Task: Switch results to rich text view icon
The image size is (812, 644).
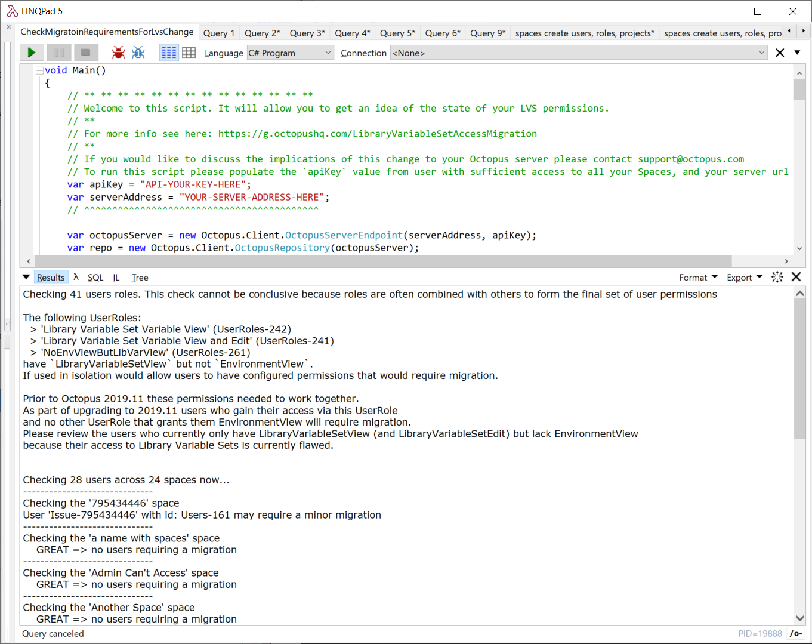Action: 169,53
